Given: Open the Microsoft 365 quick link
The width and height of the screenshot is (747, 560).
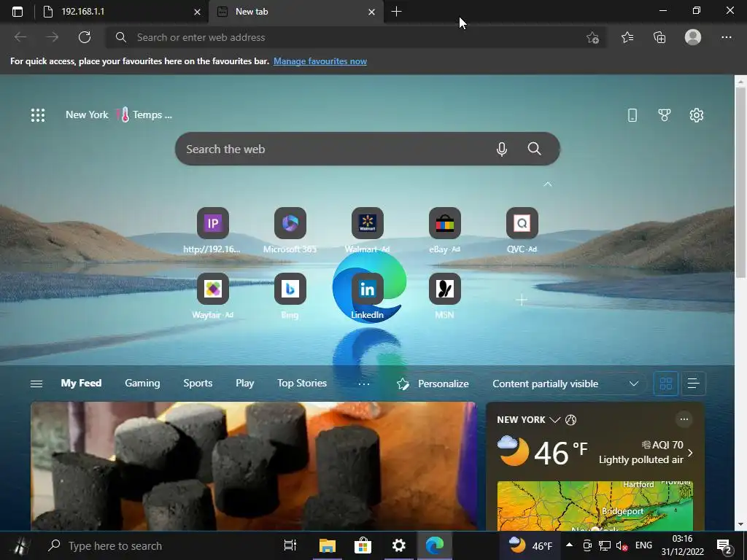Looking at the screenshot, I should [290, 230].
